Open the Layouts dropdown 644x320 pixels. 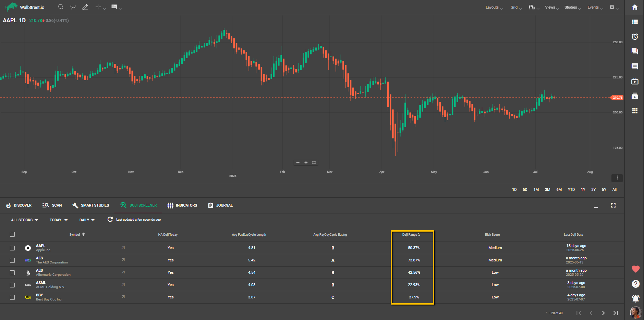(494, 7)
